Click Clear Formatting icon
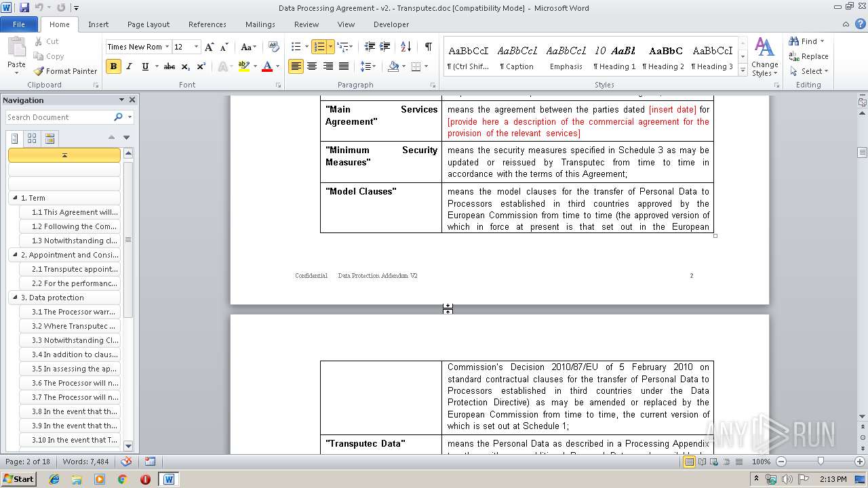868x488 pixels. [x=274, y=47]
